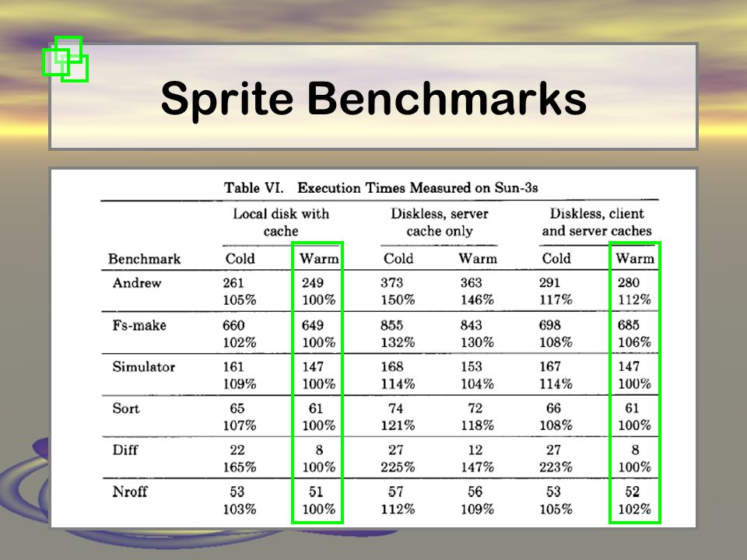Select the "Benchmark" column header
This screenshot has width=747, height=560.
click(x=145, y=258)
